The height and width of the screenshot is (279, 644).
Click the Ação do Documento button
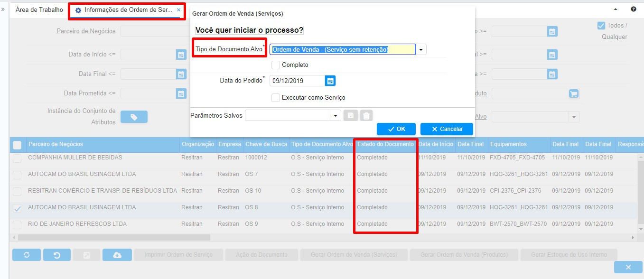tap(261, 255)
